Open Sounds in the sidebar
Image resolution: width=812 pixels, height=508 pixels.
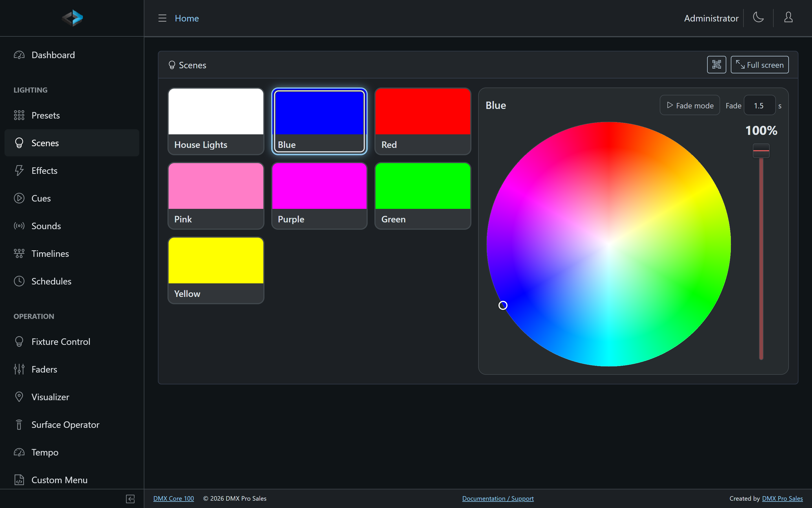[72, 226]
